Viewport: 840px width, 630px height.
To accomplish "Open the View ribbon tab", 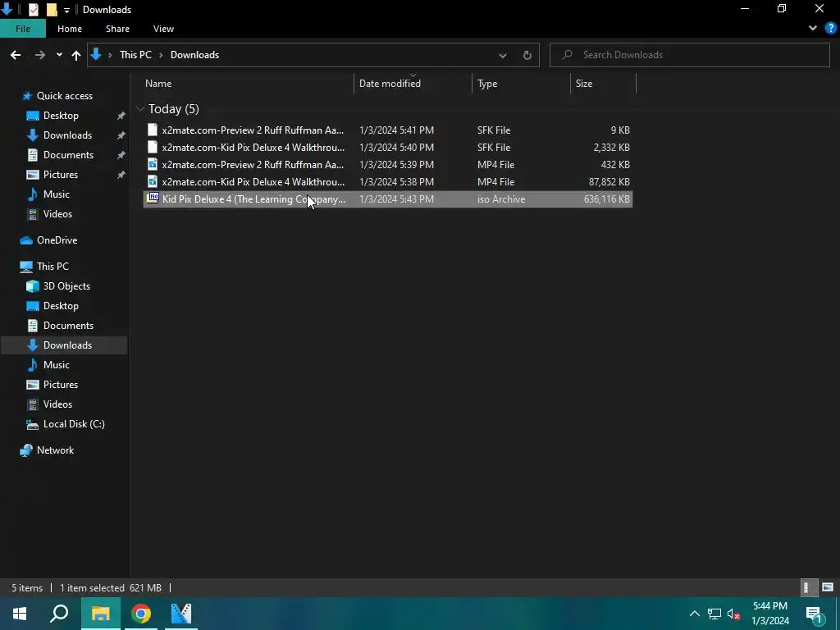I will click(x=163, y=29).
